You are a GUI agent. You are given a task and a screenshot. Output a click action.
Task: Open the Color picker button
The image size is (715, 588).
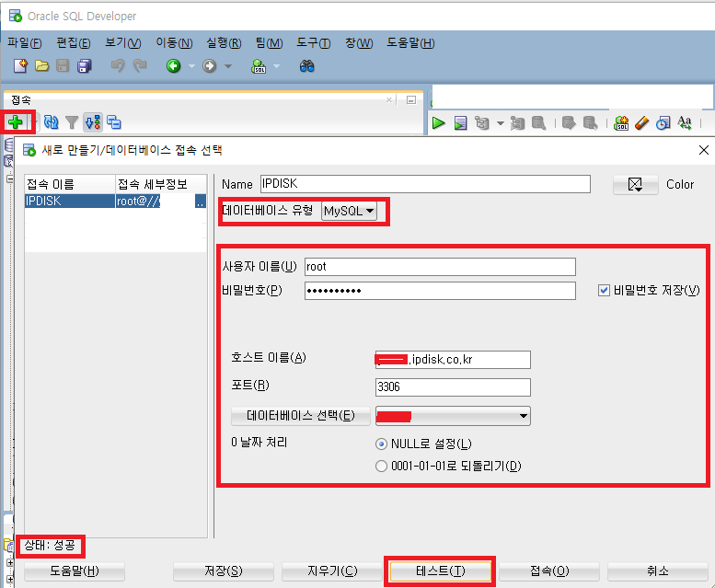pyautogui.click(x=635, y=185)
